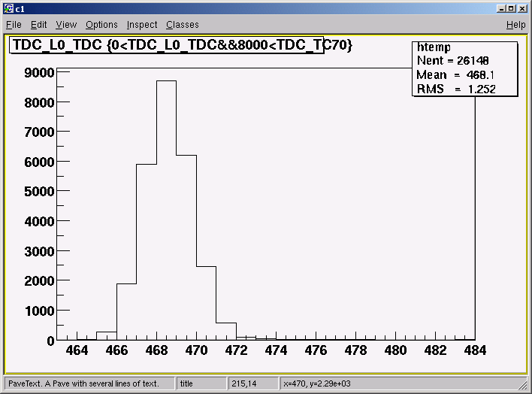Viewport: 532px width, 394px height.
Task: Click the x-axis label 470
Action: [x=196, y=350]
